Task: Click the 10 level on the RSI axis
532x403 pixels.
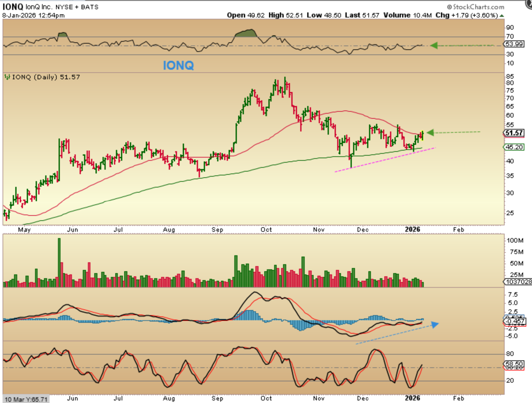Action: (x=510, y=63)
